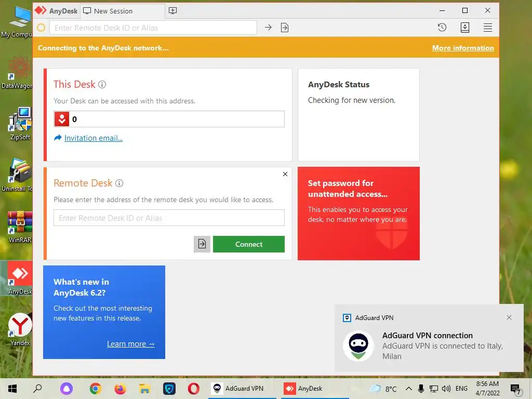Select the Uninstall Tool desktop shortcut
The width and height of the screenshot is (532, 399).
pyautogui.click(x=17, y=175)
